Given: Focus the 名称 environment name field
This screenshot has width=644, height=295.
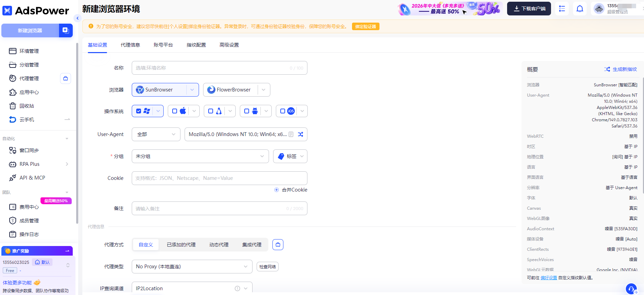Looking at the screenshot, I should click(x=220, y=68).
